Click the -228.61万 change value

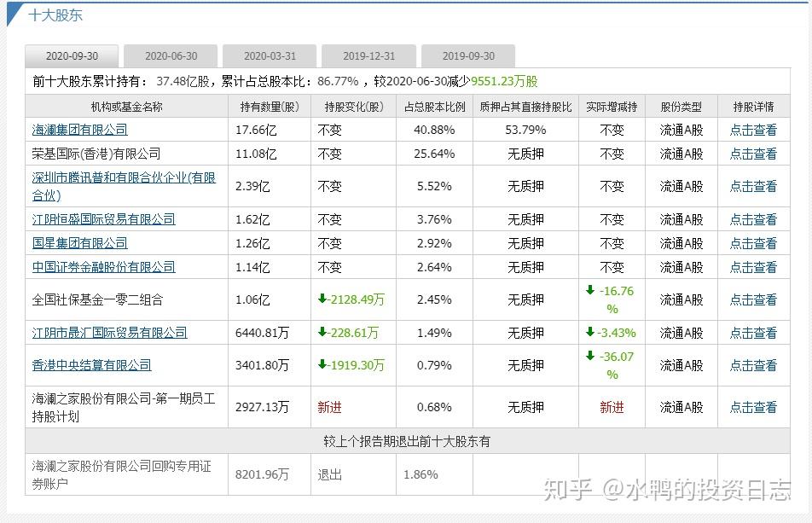coord(348,333)
